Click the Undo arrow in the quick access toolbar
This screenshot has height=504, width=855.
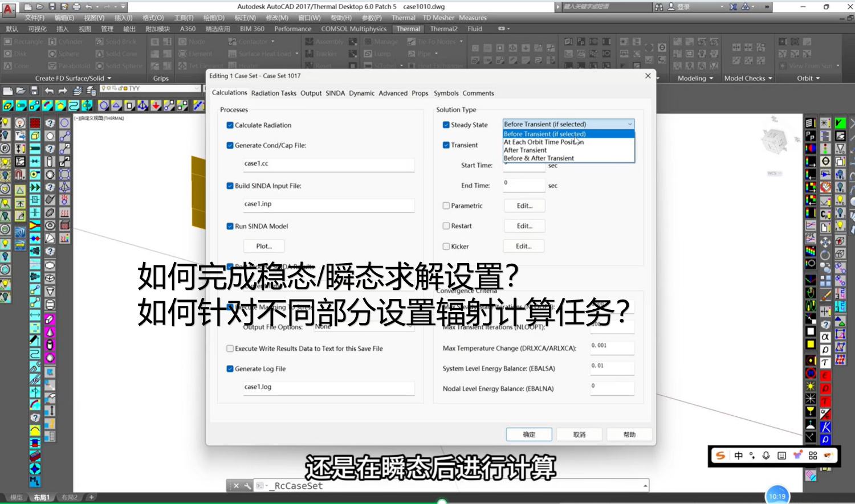click(89, 7)
